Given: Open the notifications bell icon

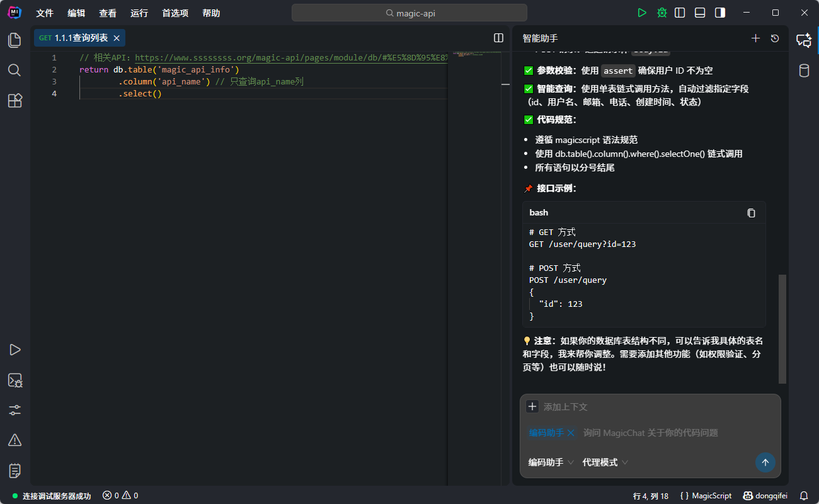Looking at the screenshot, I should [804, 496].
